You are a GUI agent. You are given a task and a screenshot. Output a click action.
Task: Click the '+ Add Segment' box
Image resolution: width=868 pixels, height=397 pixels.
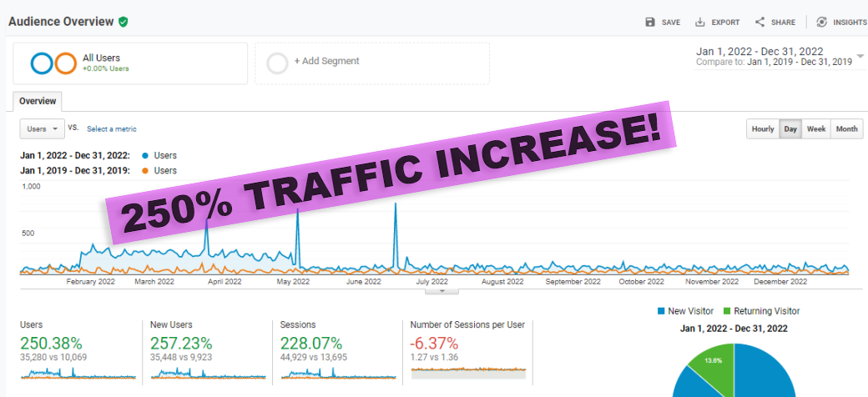coord(371,63)
